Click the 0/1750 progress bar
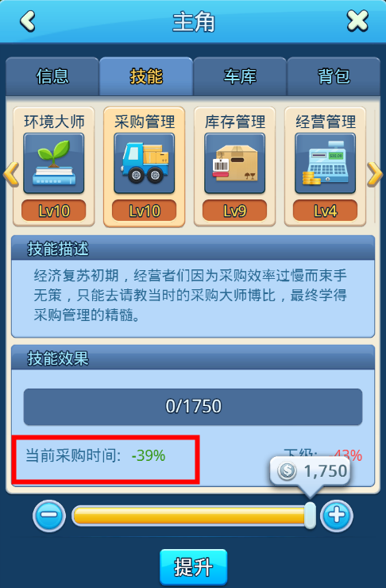 193,407
